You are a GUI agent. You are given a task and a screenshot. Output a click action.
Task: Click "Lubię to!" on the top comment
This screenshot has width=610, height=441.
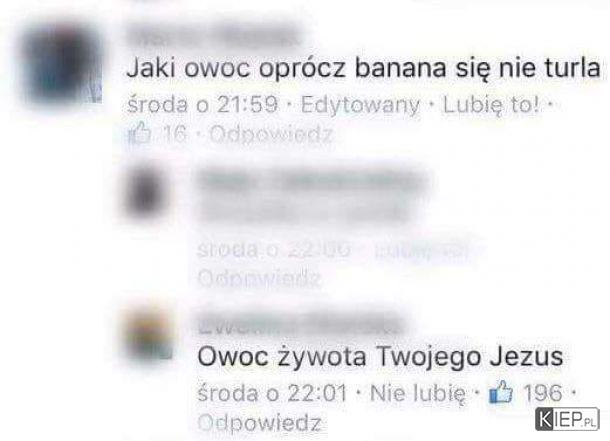pyautogui.click(x=492, y=105)
